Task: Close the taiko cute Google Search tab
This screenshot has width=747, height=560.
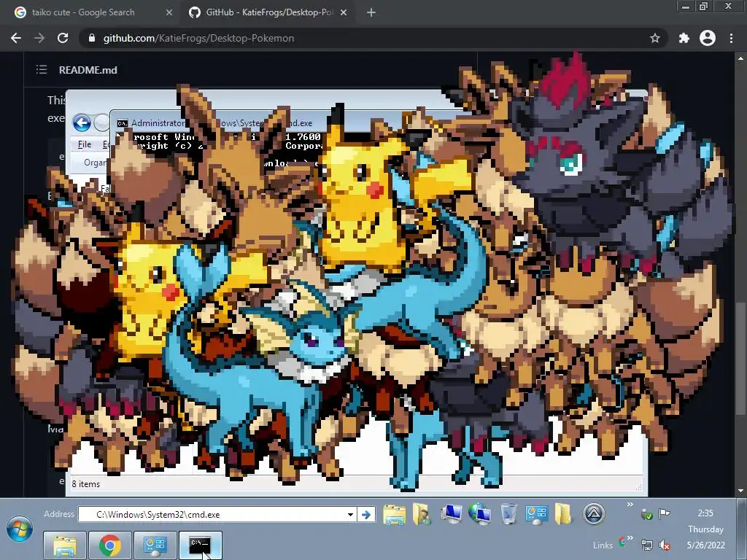Action: point(169,12)
